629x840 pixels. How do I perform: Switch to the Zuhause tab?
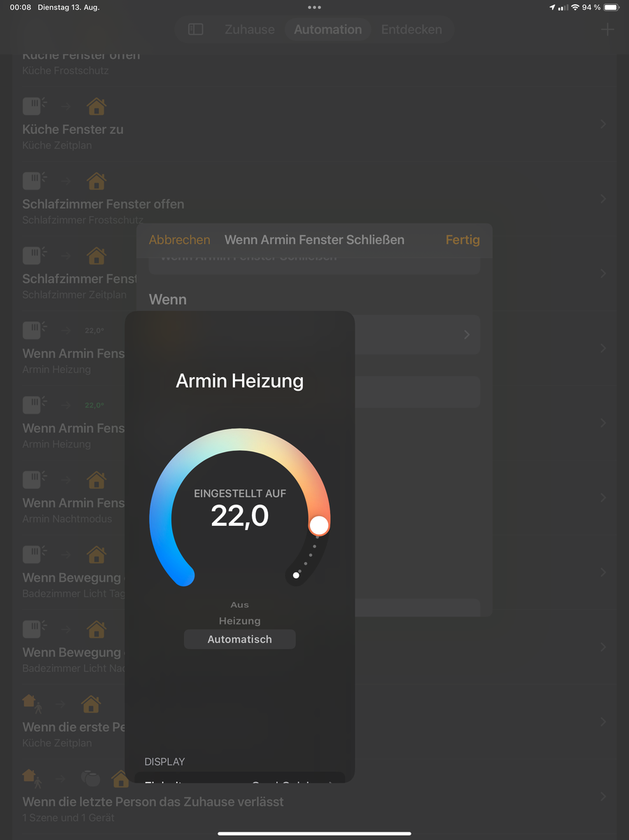(x=249, y=29)
